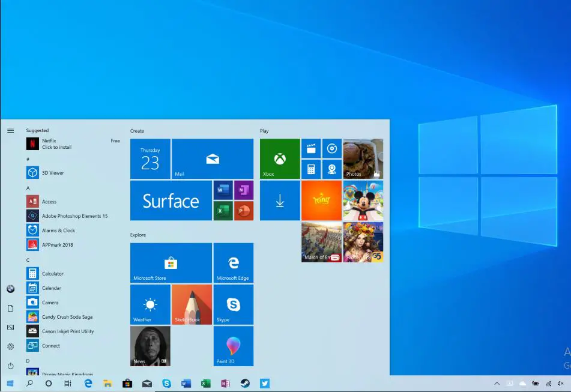Open File Explorer from the taskbar
Image resolution: width=571 pixels, height=392 pixels.
(107, 383)
